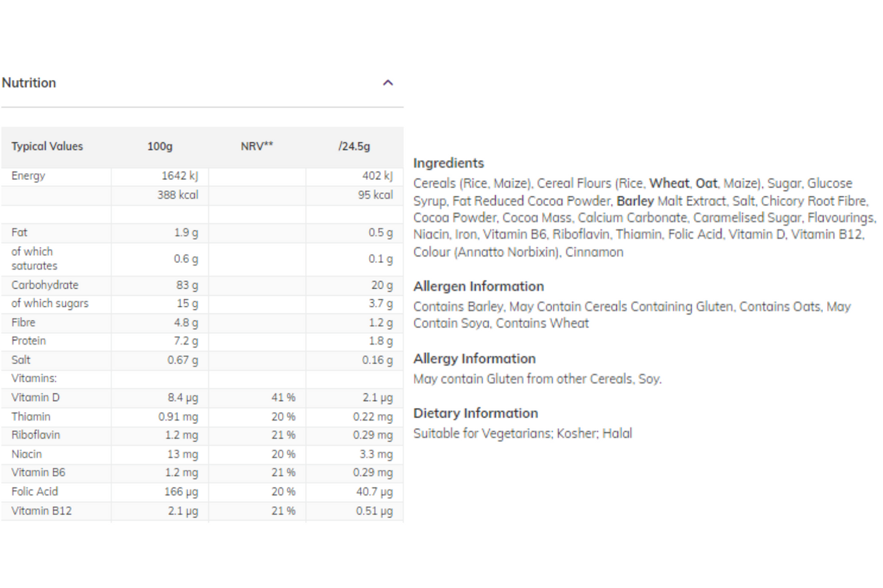Click the Nutrition section heading
The image size is (883, 588).
[29, 83]
